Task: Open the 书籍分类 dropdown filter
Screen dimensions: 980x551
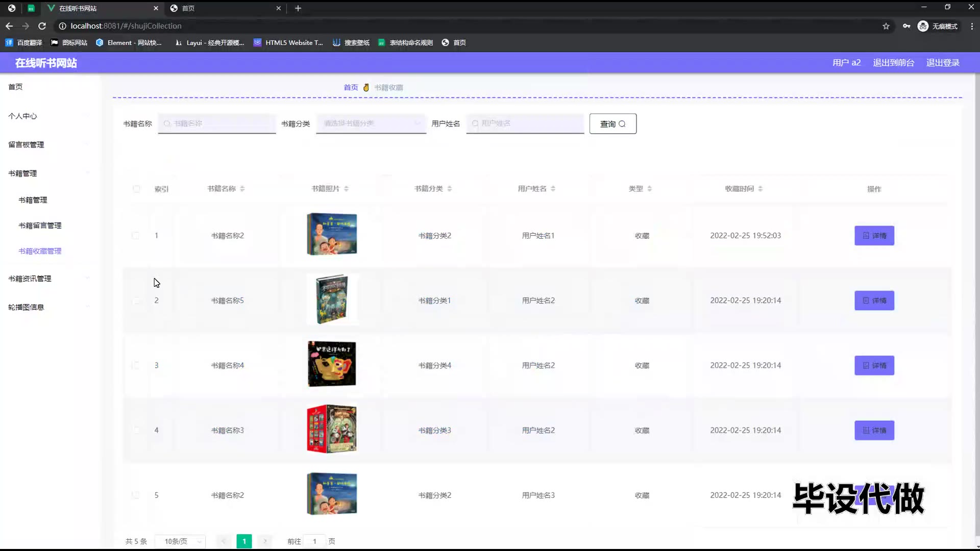Action: pos(371,123)
